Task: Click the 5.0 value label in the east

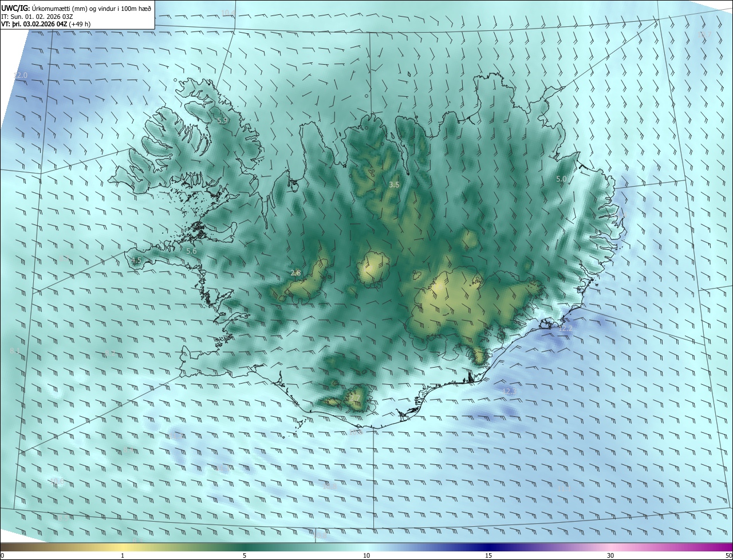Action: coord(561,179)
